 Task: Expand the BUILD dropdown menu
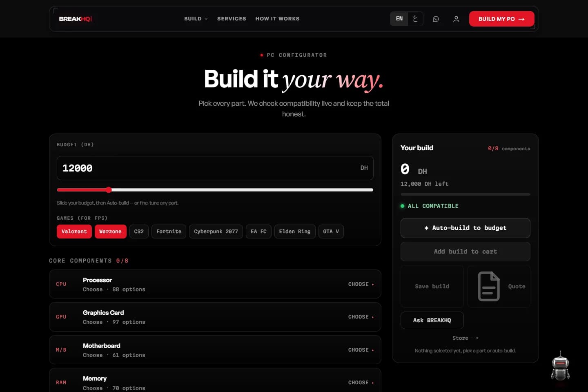(196, 19)
